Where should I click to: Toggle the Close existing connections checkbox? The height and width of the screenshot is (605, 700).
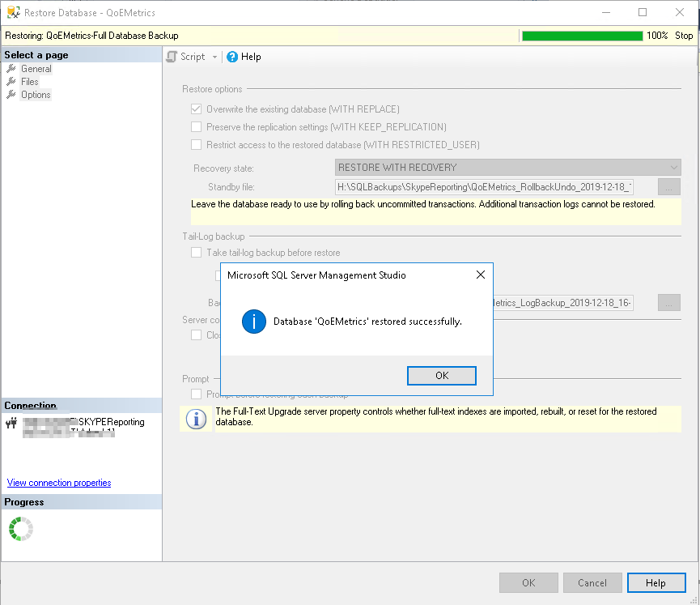196,334
